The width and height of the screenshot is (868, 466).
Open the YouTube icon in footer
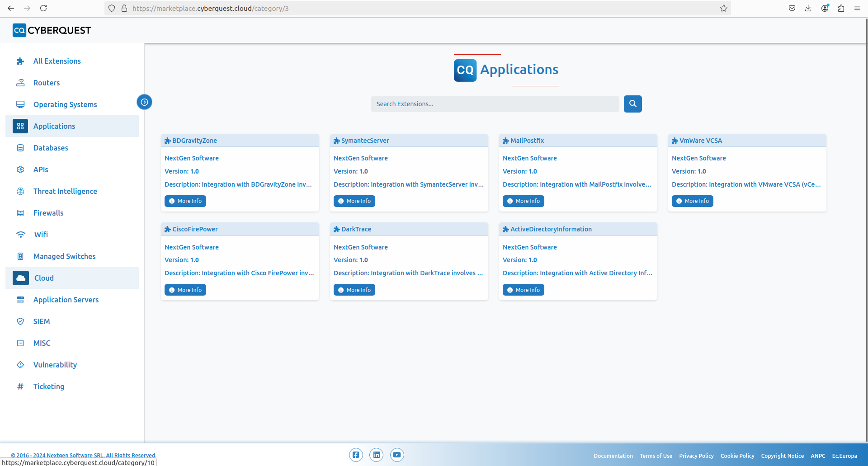tap(396, 455)
